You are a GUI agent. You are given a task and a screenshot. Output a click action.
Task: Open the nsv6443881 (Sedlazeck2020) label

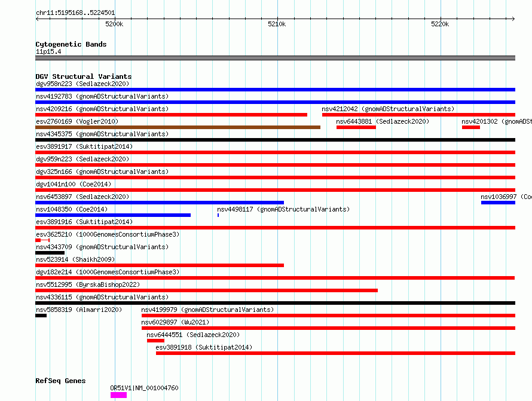click(383, 121)
